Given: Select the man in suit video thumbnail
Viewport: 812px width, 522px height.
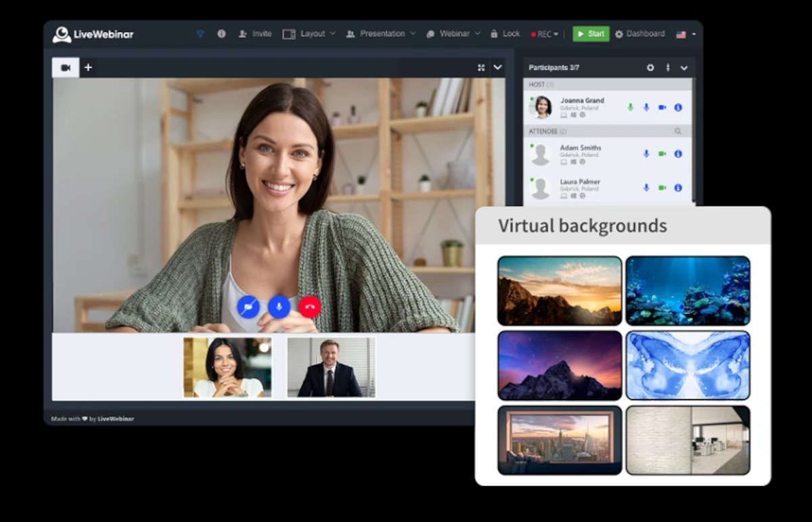Looking at the screenshot, I should pos(330,368).
